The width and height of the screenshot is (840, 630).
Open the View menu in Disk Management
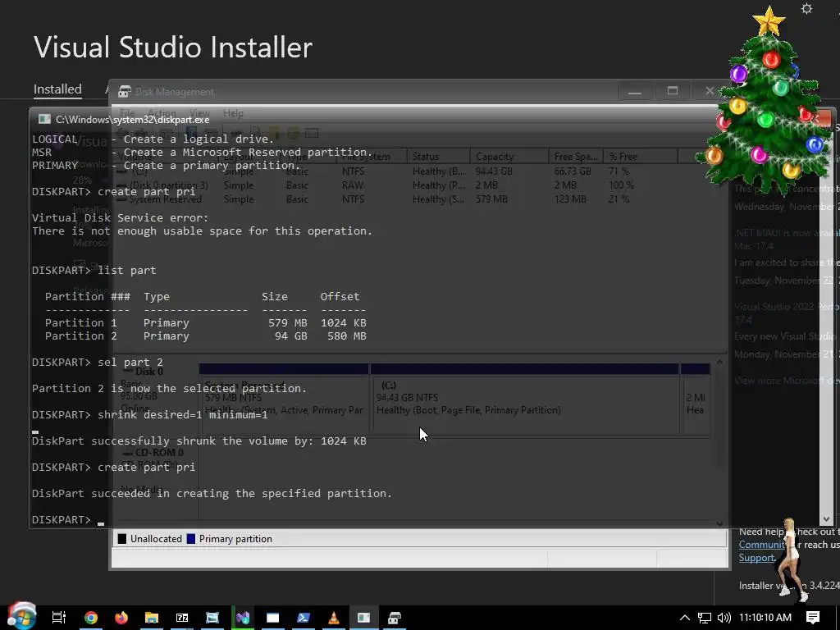(200, 113)
